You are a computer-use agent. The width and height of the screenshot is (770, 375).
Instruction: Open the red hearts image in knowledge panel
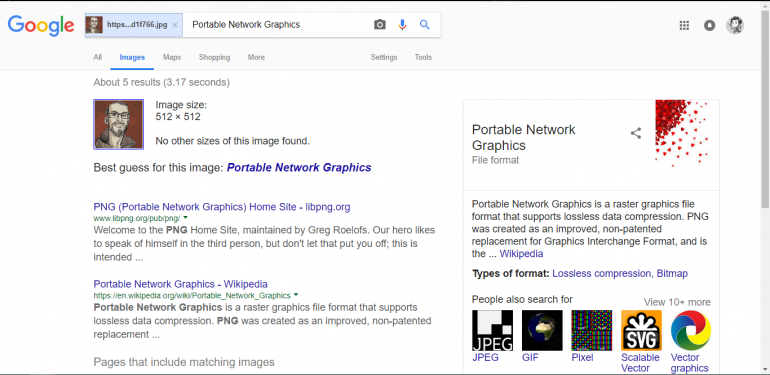pos(682,133)
